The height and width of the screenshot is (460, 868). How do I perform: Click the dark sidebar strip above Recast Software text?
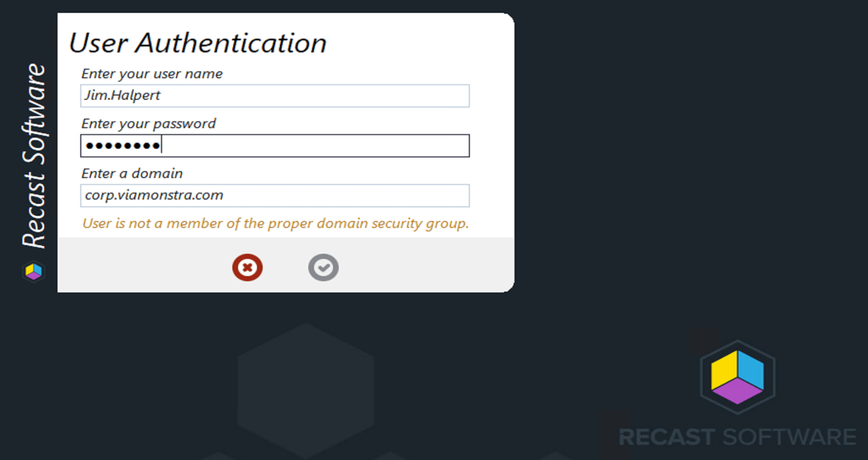[x=34, y=34]
